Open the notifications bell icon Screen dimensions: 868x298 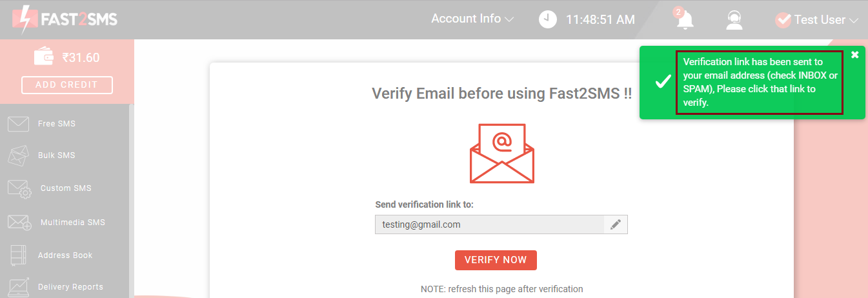pyautogui.click(x=684, y=19)
